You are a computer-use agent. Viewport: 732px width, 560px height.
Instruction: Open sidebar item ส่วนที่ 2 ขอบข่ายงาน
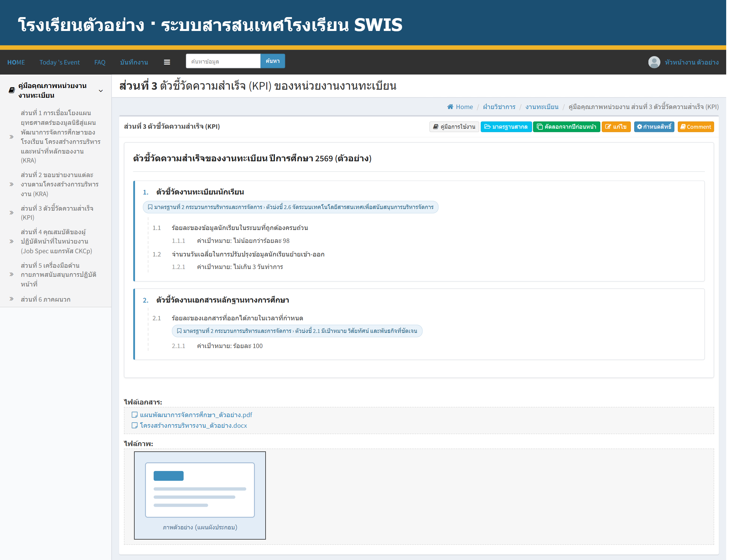click(x=59, y=184)
